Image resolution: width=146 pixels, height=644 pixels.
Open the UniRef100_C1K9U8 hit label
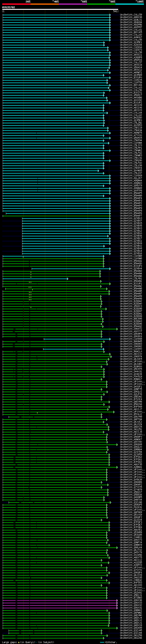[x=131, y=339]
